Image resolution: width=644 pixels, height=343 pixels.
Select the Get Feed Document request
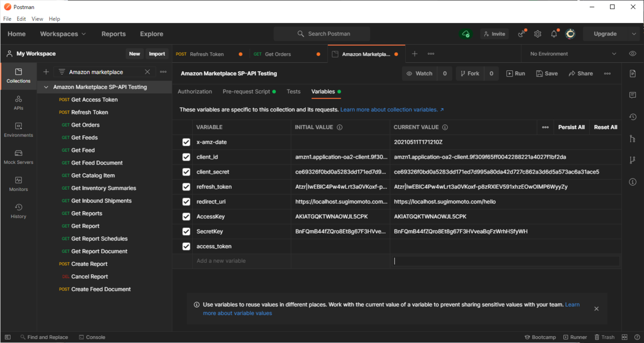click(x=97, y=163)
